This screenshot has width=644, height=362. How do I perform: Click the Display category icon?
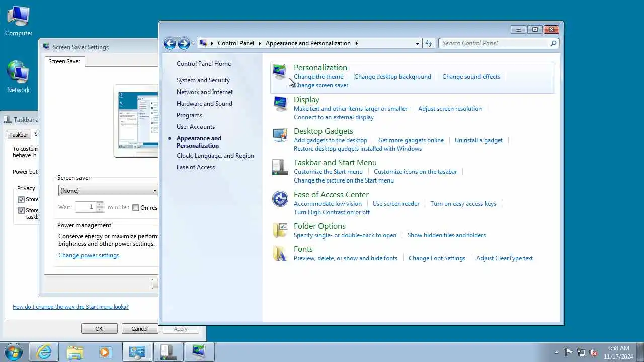280,104
